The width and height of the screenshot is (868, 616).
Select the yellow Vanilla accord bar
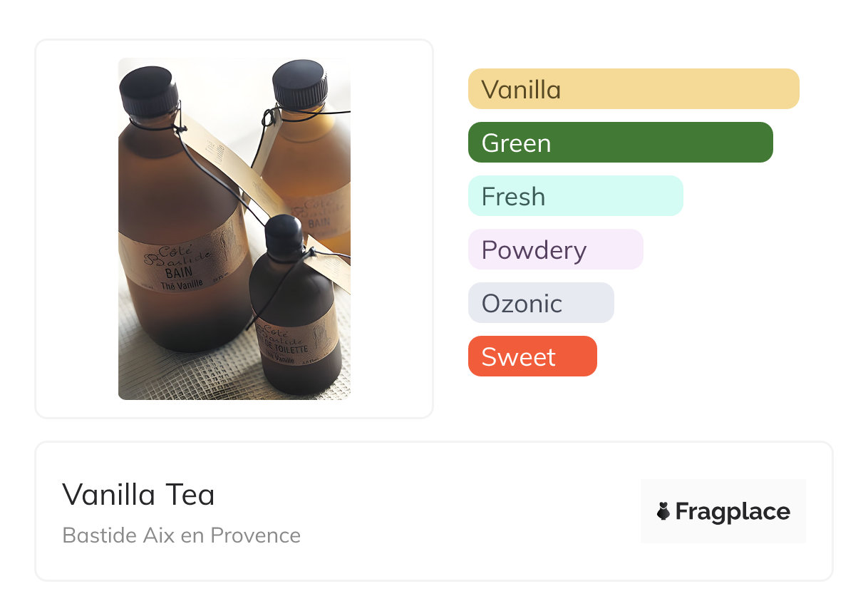click(x=633, y=89)
